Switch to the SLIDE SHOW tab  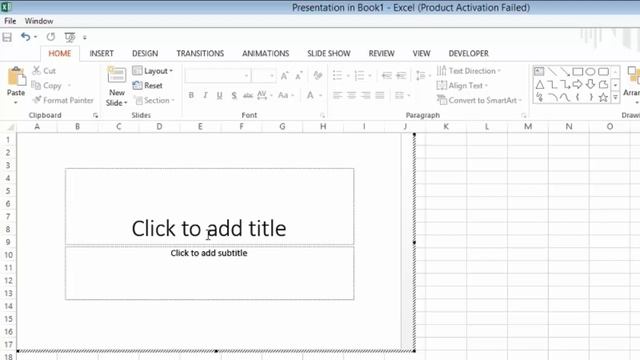329,53
